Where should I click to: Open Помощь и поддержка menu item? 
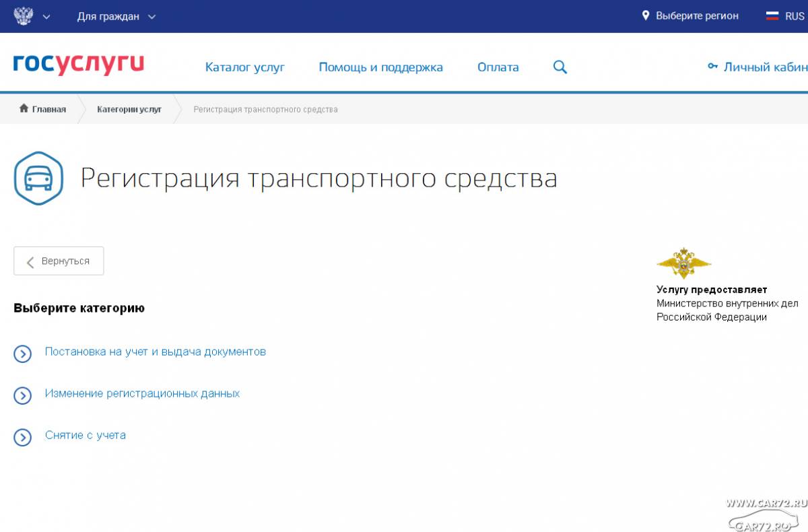tap(380, 67)
